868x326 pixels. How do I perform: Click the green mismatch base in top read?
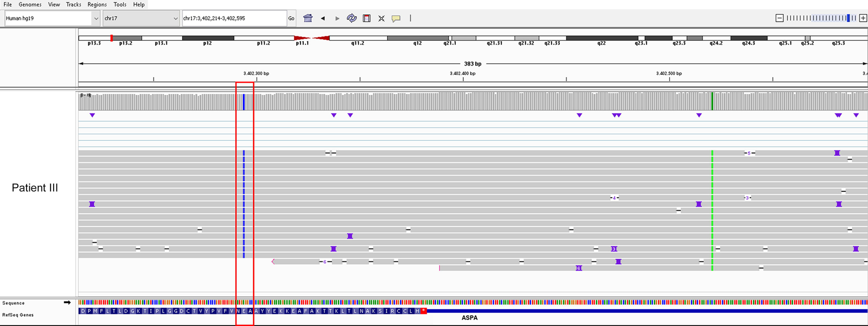712,153
